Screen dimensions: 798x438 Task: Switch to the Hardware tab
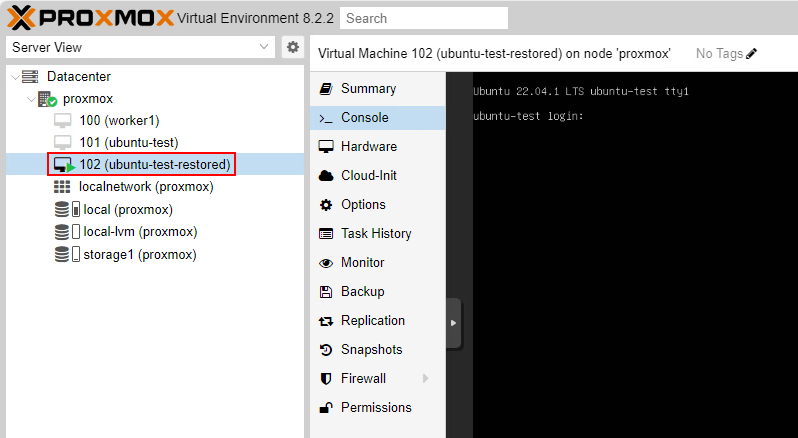[368, 147]
